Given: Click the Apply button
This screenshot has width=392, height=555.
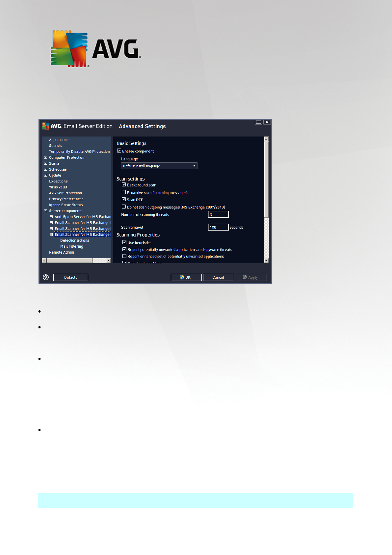Looking at the screenshot, I should [251, 277].
